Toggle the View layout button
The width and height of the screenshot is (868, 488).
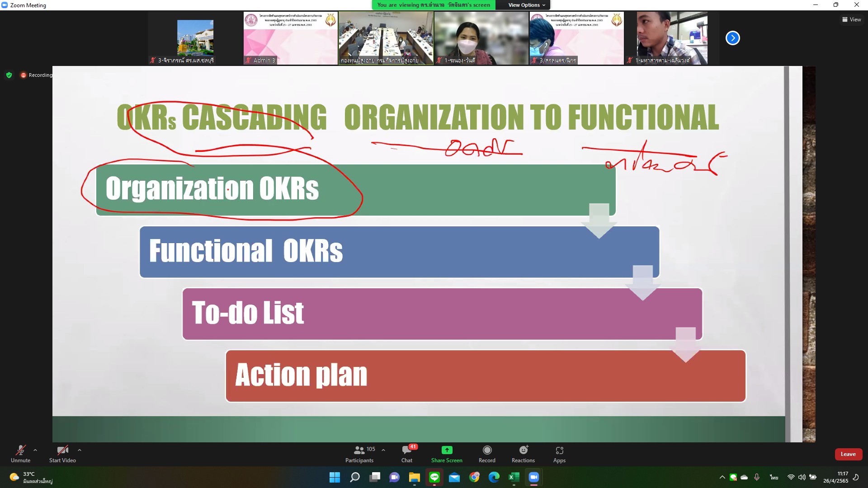tap(851, 19)
